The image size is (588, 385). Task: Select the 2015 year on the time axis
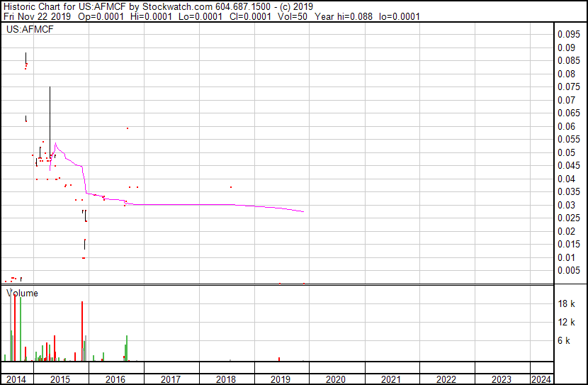(61, 379)
